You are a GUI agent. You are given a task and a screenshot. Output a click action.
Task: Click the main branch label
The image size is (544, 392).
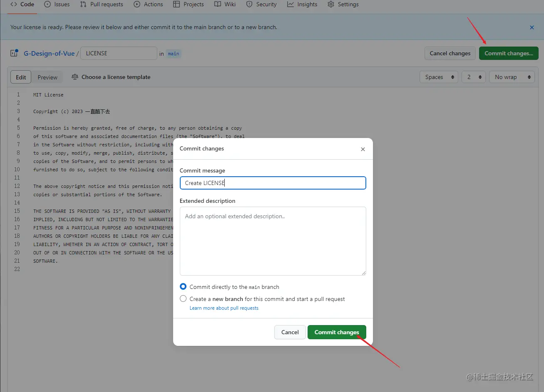pos(174,54)
